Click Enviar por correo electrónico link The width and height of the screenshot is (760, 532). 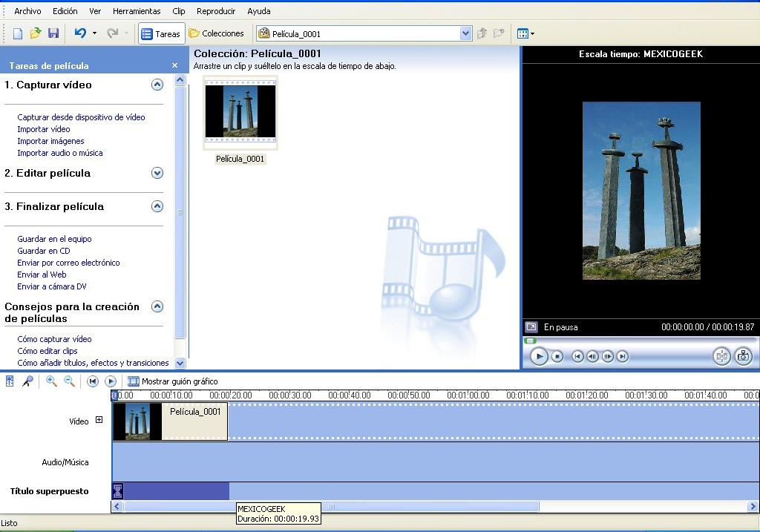coord(68,263)
